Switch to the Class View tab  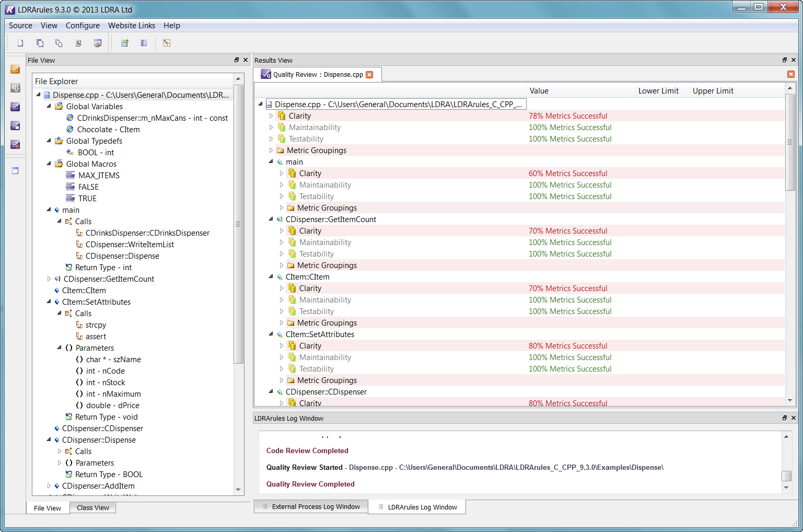[x=93, y=508]
